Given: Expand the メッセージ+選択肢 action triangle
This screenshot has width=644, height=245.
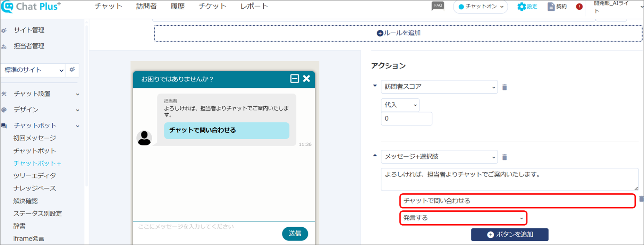Looking at the screenshot, I should point(375,156).
